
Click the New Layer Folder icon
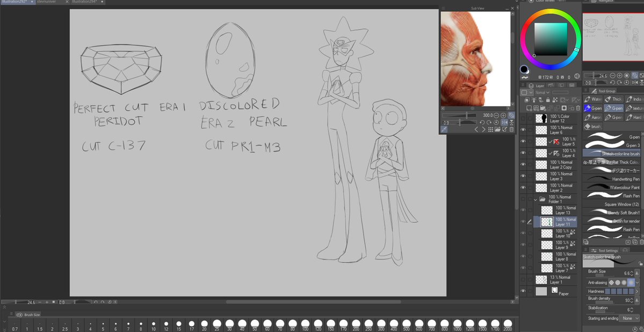[543, 108]
